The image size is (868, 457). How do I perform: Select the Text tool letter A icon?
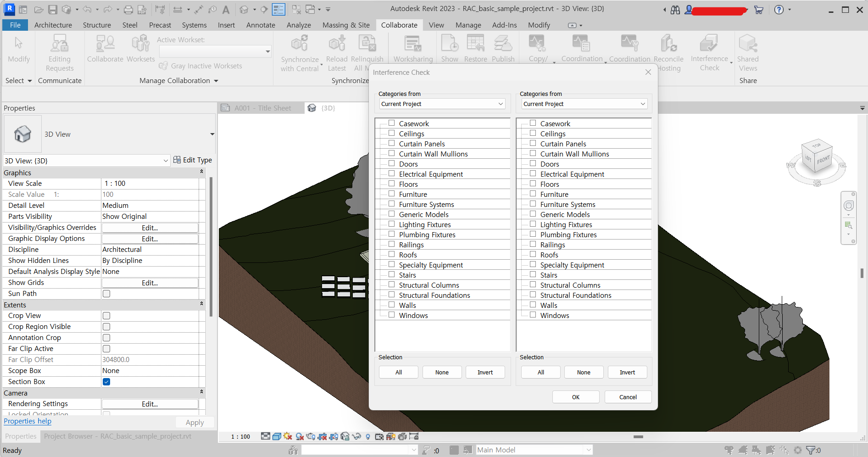[226, 10]
